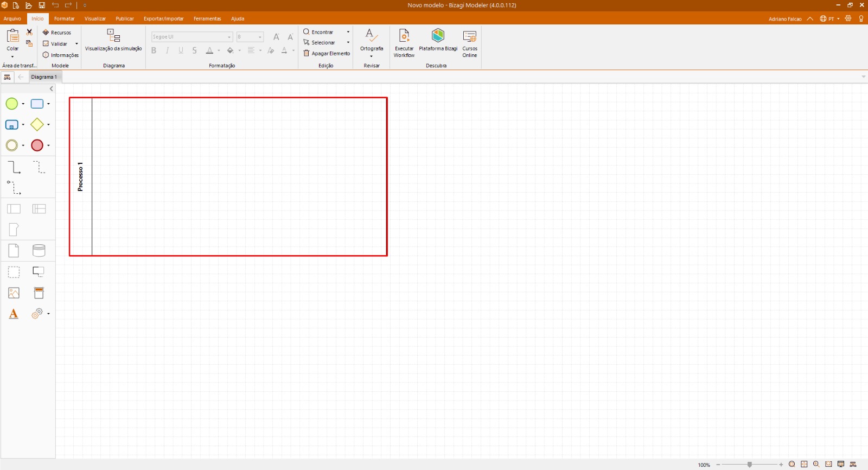
Task: Select the Data Store cylinder shape
Action: (x=39, y=250)
